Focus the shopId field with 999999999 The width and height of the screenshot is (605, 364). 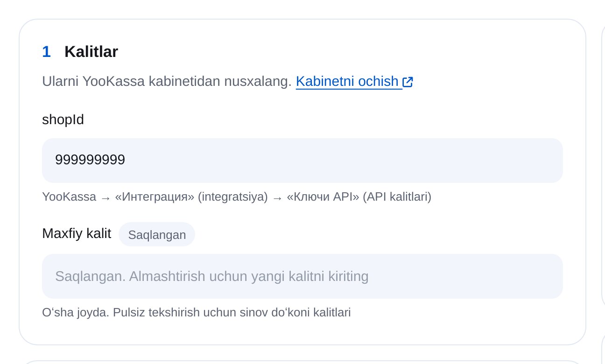pyautogui.click(x=302, y=161)
